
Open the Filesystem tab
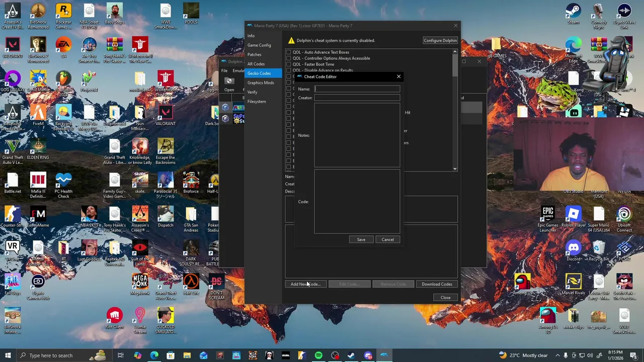257,102
